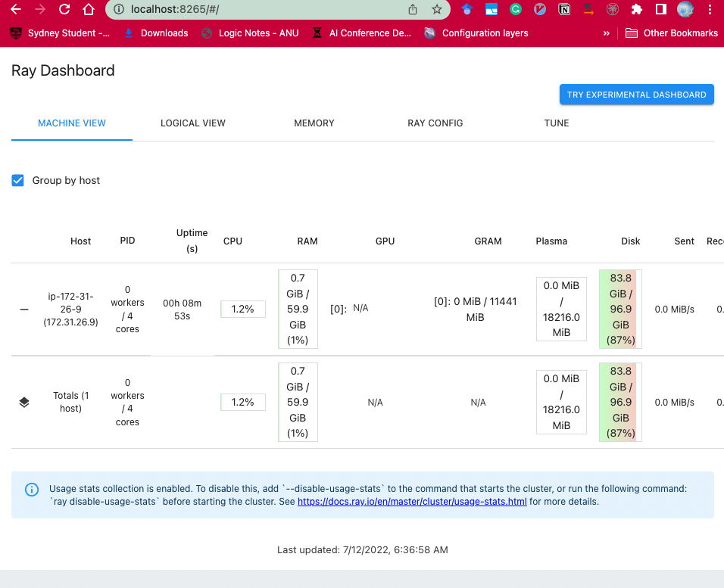724x588 pixels.
Task: Click the GRAM column header
Action: pyautogui.click(x=488, y=241)
